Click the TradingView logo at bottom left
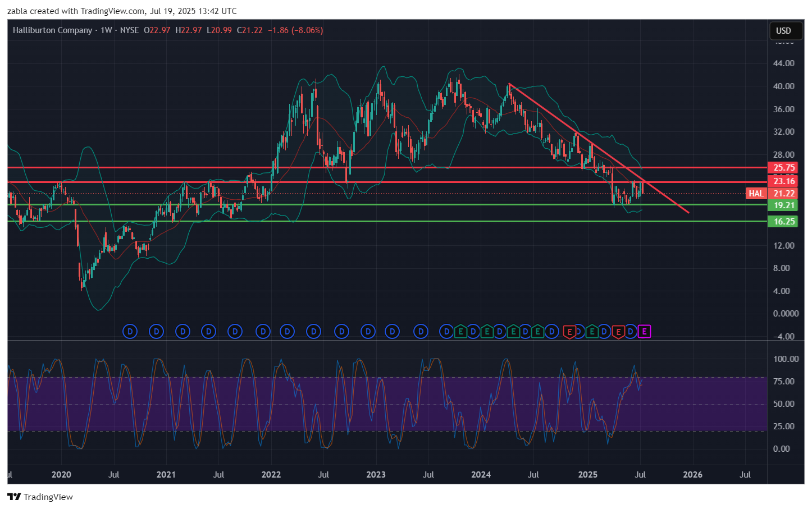The image size is (812, 509). 40,497
